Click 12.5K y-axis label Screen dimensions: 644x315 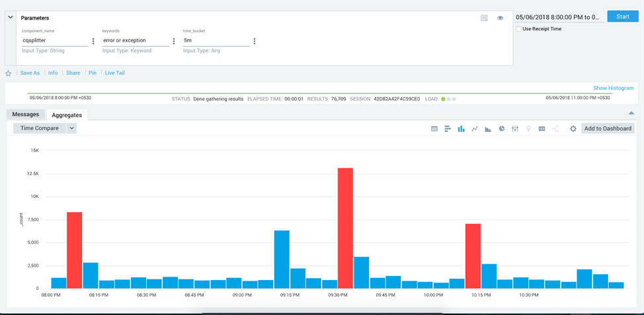pyautogui.click(x=32, y=174)
